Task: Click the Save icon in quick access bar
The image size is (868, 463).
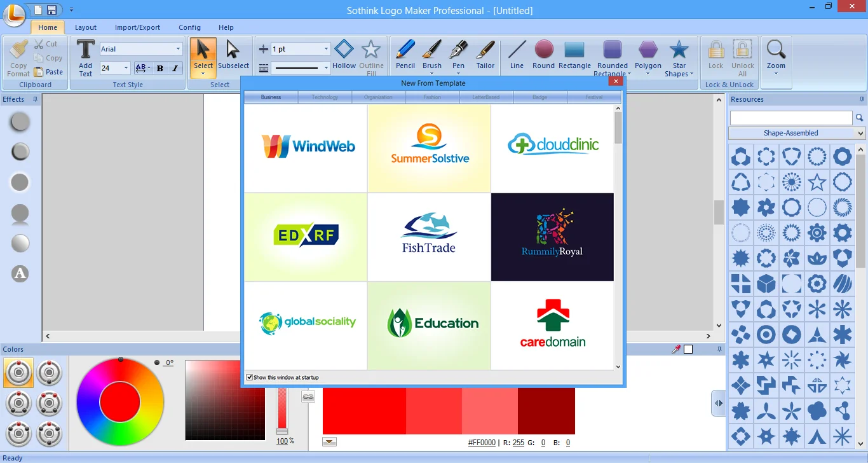Action: (x=51, y=10)
